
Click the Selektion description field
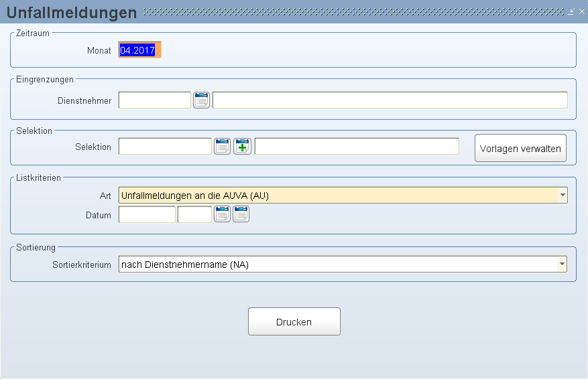[357, 147]
